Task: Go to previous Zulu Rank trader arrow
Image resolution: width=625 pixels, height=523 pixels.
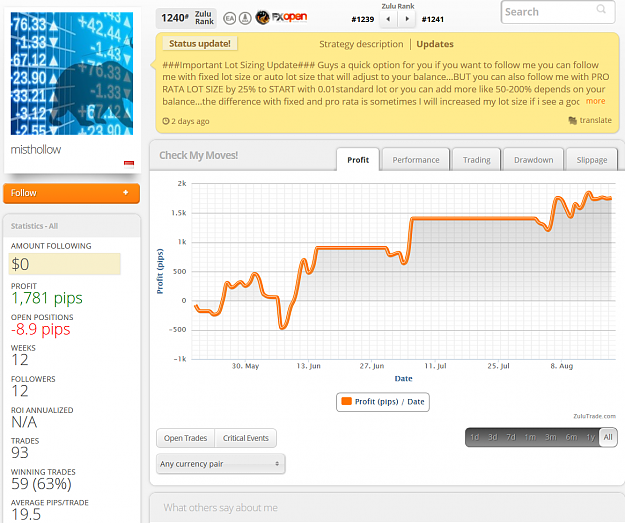Action: (x=388, y=19)
